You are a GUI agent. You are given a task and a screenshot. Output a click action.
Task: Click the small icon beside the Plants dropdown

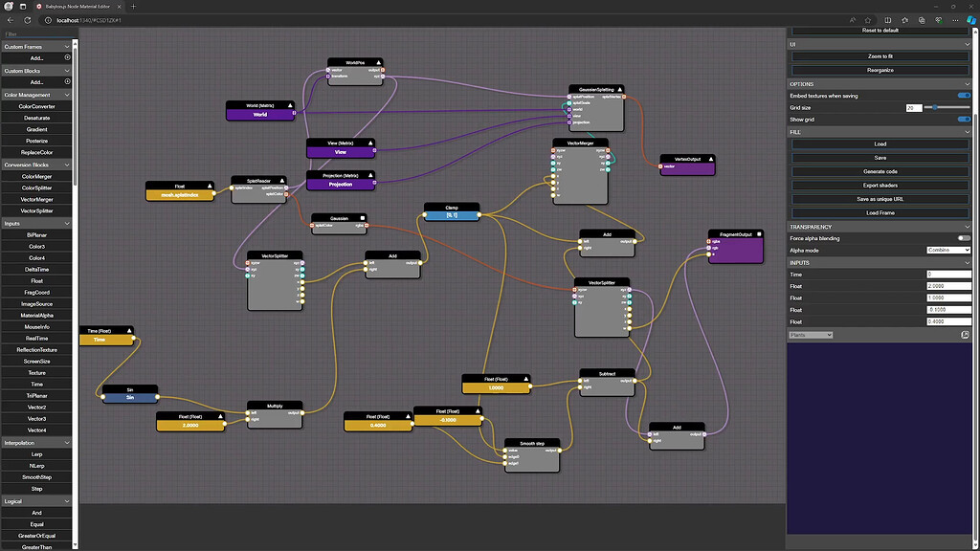click(x=965, y=335)
